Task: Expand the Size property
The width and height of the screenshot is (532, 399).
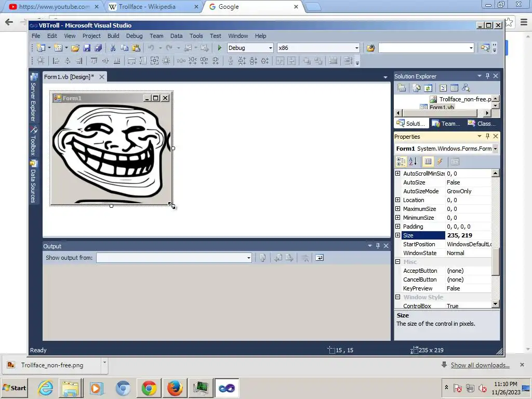Action: (397, 235)
